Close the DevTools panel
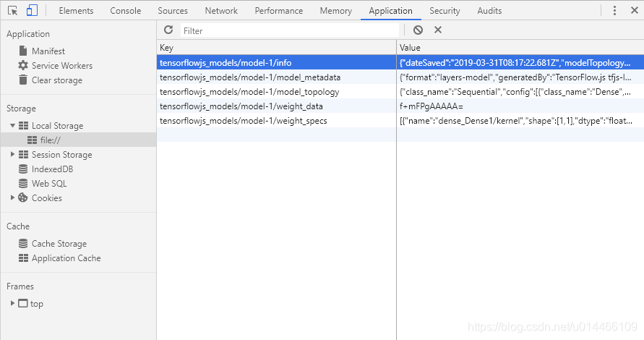 (634, 10)
